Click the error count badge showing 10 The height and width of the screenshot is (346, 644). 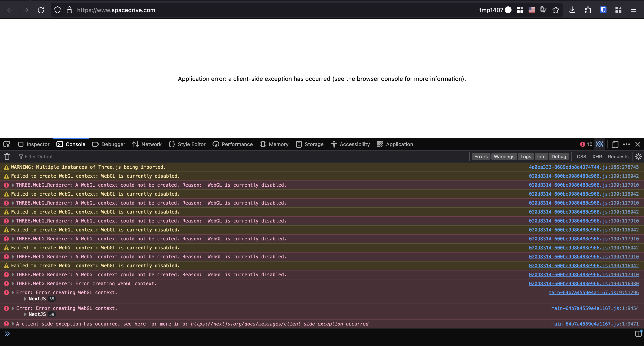(586, 144)
